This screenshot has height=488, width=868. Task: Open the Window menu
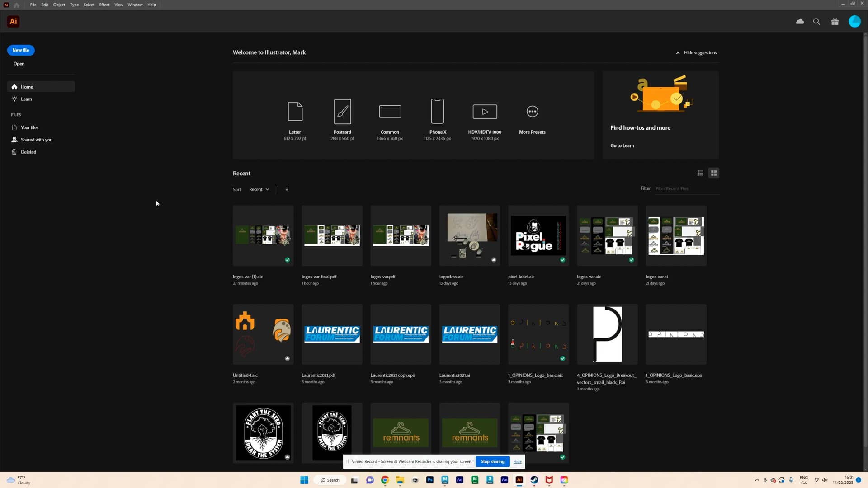pyautogui.click(x=135, y=5)
